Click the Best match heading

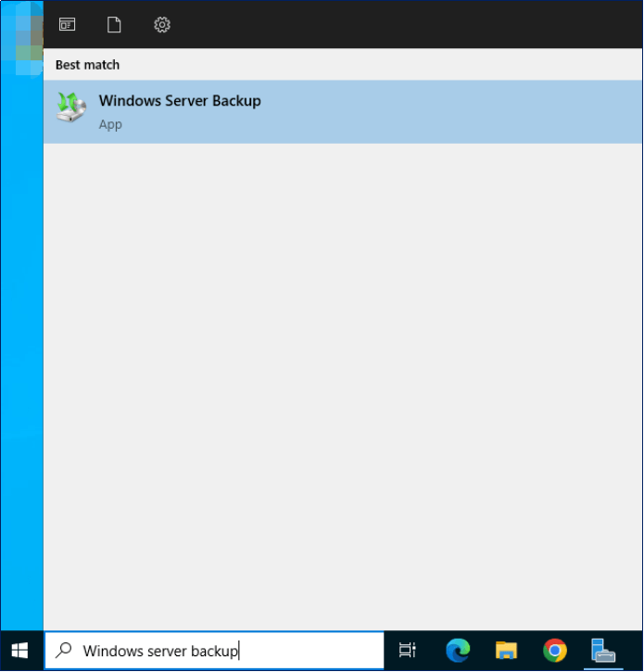tap(87, 65)
